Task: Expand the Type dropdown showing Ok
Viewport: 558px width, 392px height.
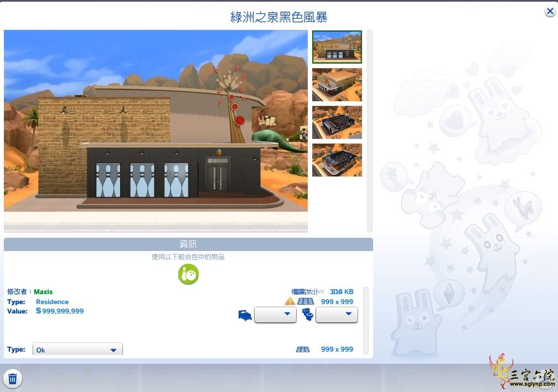Action: pyautogui.click(x=77, y=349)
